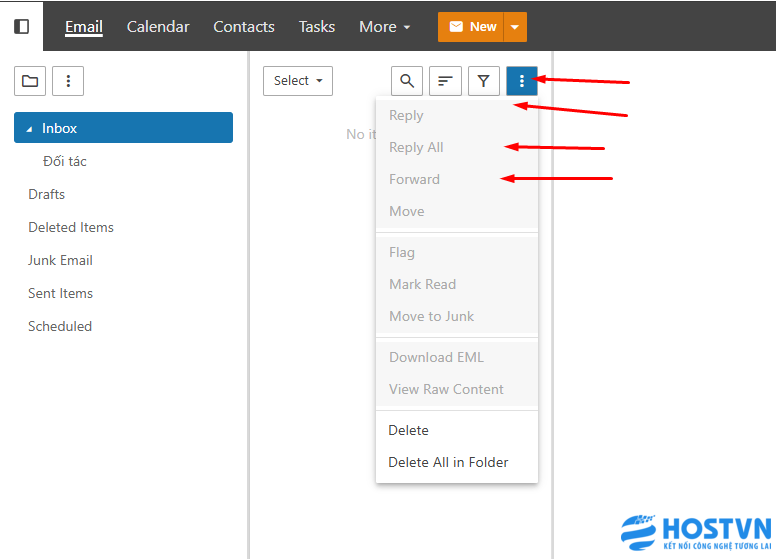This screenshot has width=776, height=559.
Task: Expand the New button dropdown arrow
Action: [x=515, y=27]
